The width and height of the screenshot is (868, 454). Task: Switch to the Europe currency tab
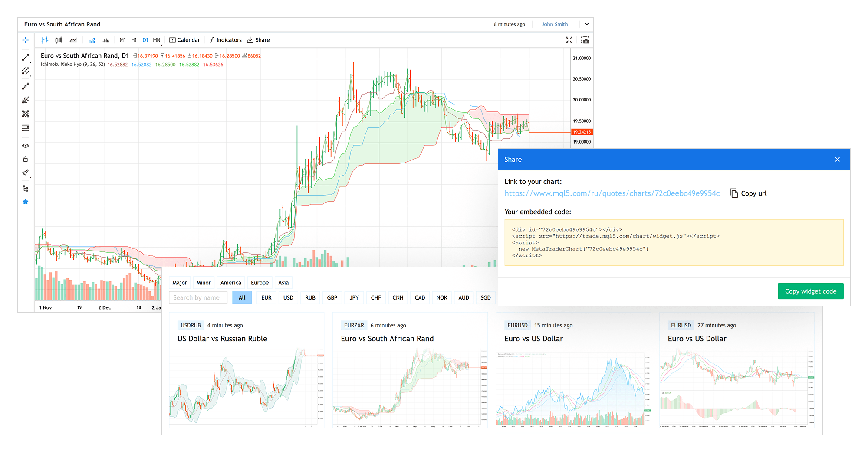[x=260, y=282]
